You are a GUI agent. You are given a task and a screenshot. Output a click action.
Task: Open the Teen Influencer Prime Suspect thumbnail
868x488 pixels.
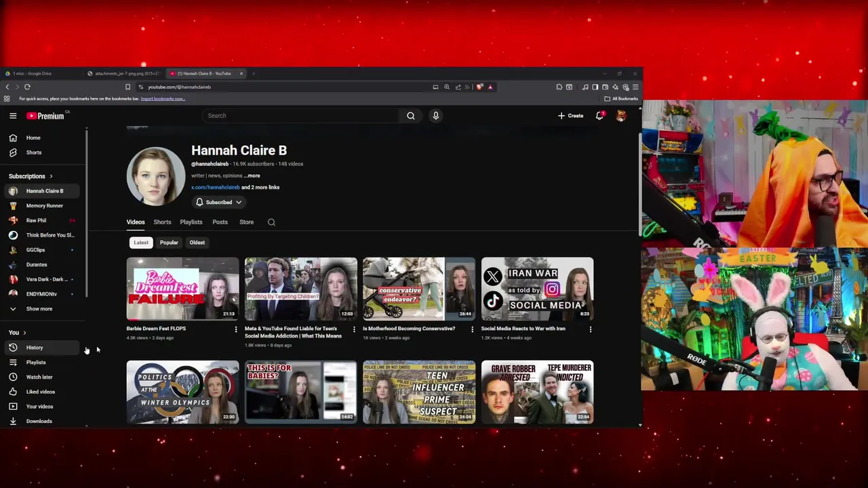click(x=419, y=392)
